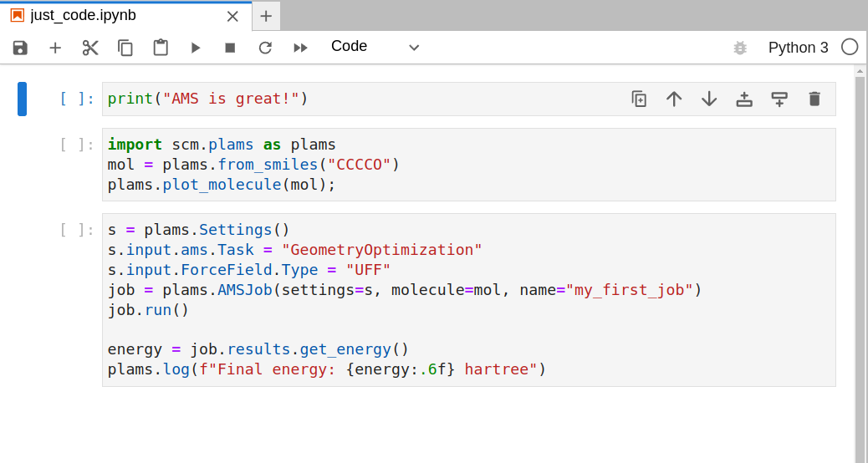Run the selected cell with the play button
The image size is (868, 463).
click(x=196, y=48)
